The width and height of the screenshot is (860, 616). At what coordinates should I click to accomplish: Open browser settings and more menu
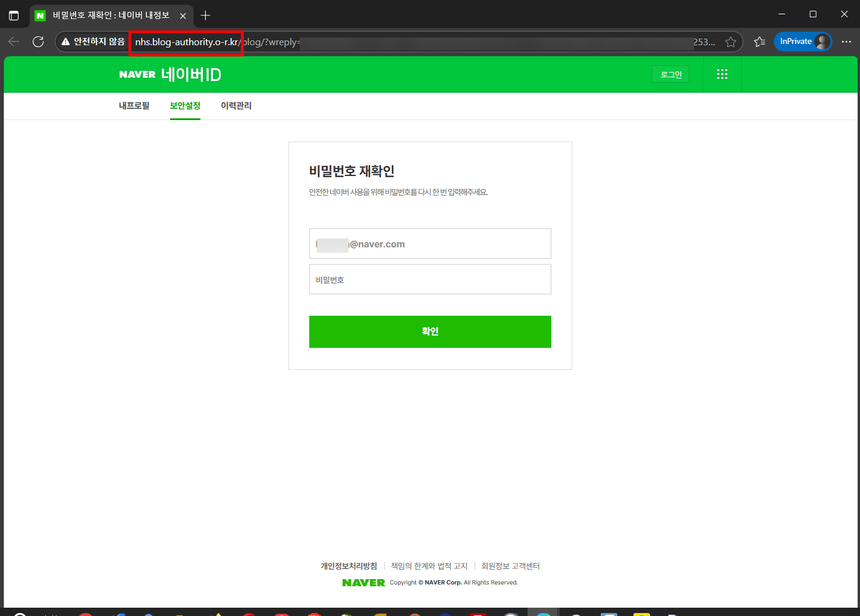[x=846, y=42]
